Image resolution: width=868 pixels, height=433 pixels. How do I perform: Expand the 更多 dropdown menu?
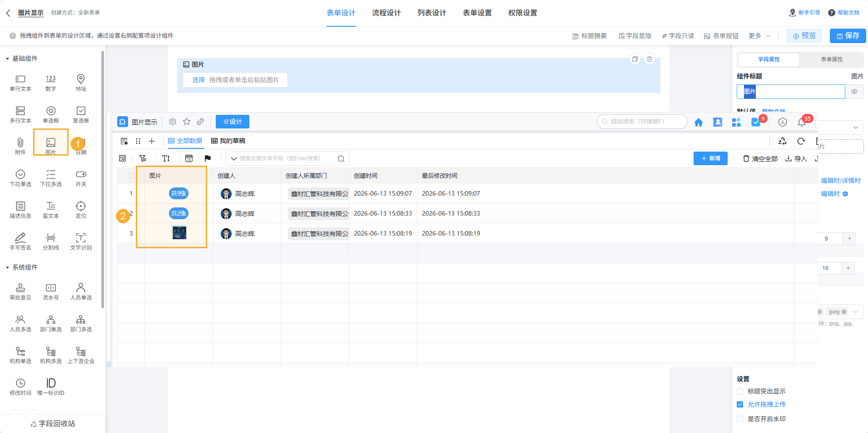(759, 36)
